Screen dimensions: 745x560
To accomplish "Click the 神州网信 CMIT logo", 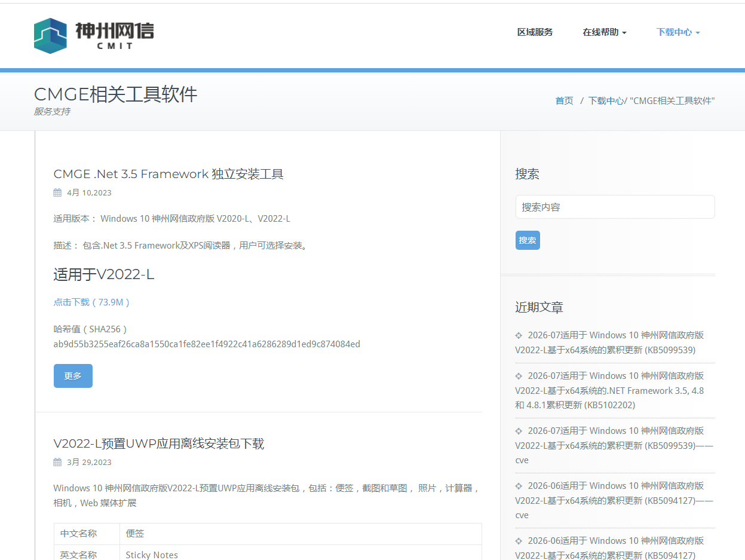I will [94, 35].
